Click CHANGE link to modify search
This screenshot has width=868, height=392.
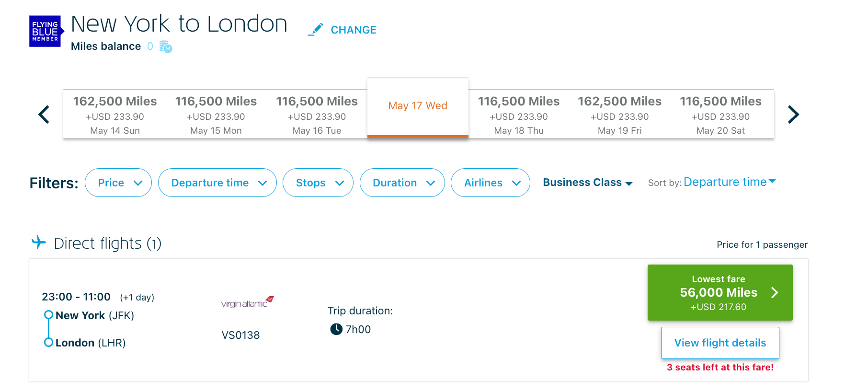354,30
